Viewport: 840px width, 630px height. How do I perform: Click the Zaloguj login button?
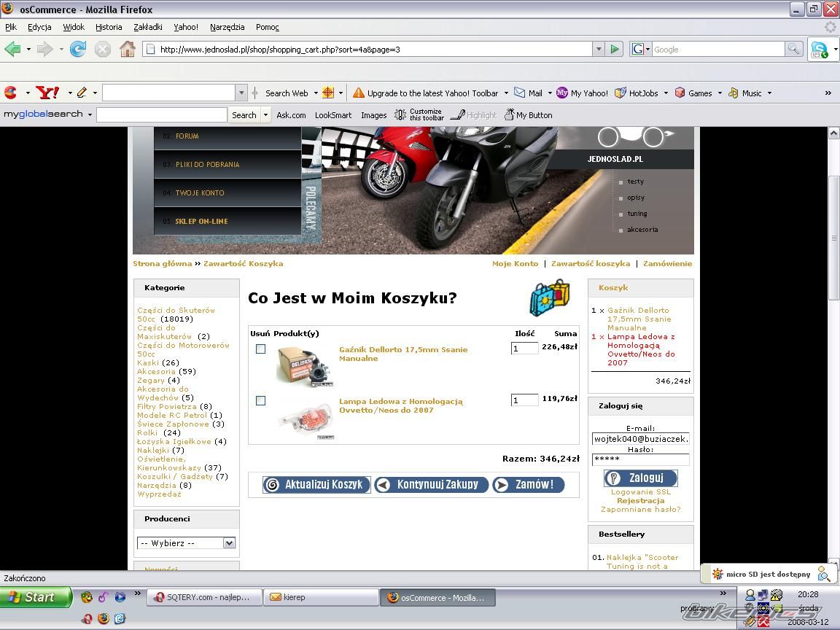click(641, 478)
